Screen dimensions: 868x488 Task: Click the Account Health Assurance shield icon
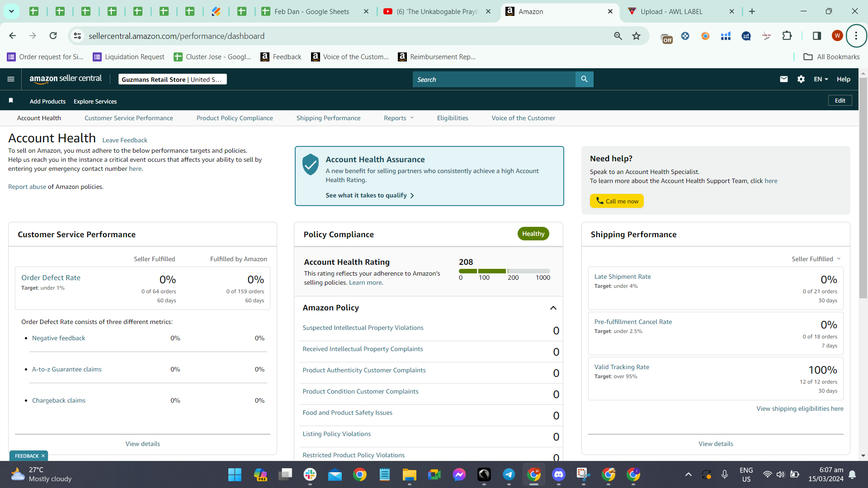[311, 164]
